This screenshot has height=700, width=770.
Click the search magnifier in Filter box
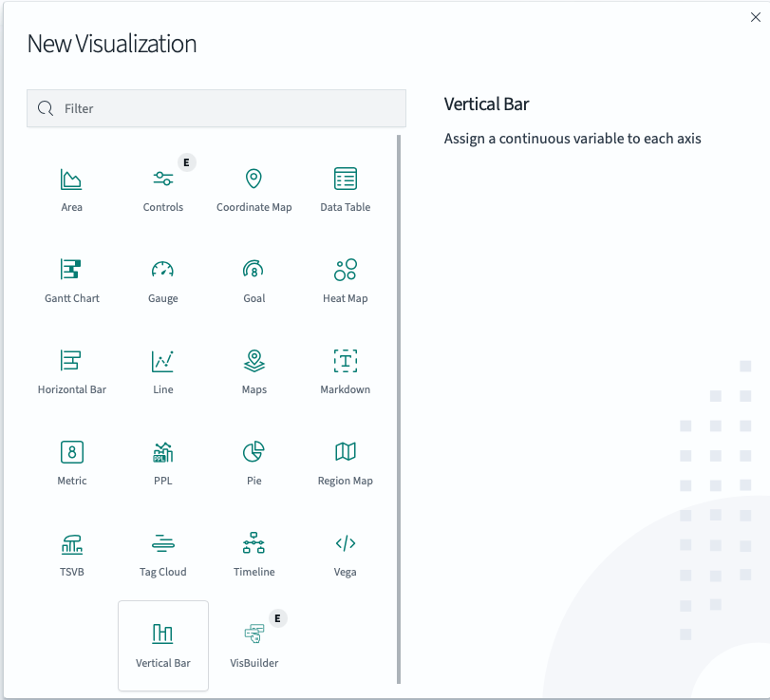46,108
